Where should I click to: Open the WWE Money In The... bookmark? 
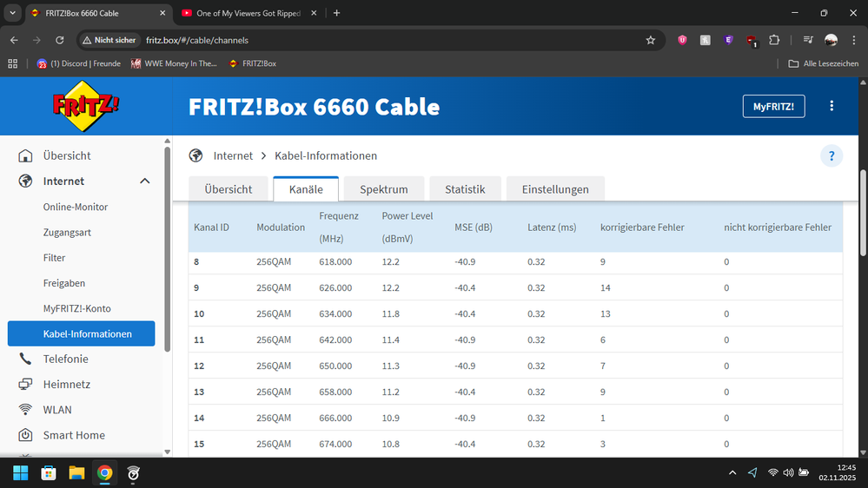point(174,63)
